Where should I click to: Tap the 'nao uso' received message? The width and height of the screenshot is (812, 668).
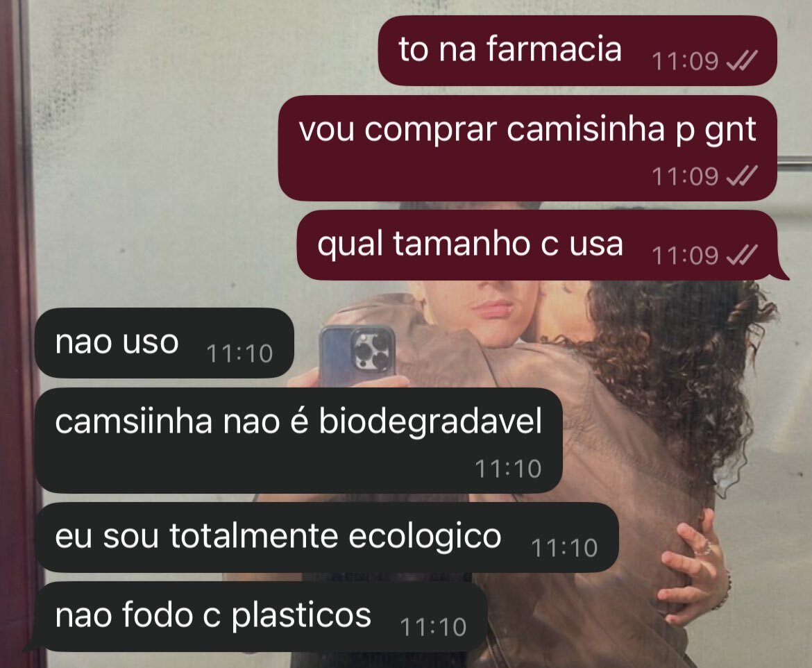[x=164, y=342]
